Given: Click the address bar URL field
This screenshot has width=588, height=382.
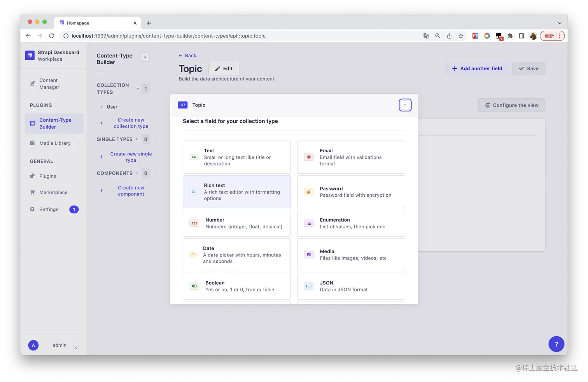Looking at the screenshot, I should click(x=241, y=36).
